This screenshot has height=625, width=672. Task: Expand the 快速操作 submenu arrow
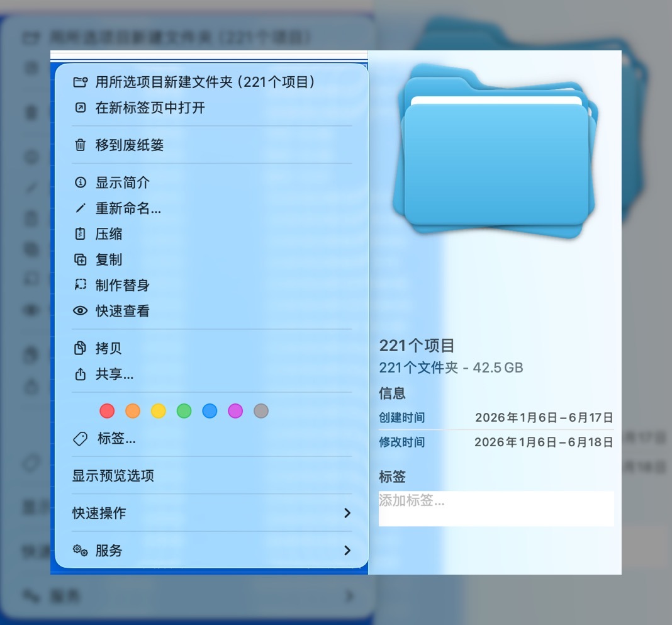point(347,513)
